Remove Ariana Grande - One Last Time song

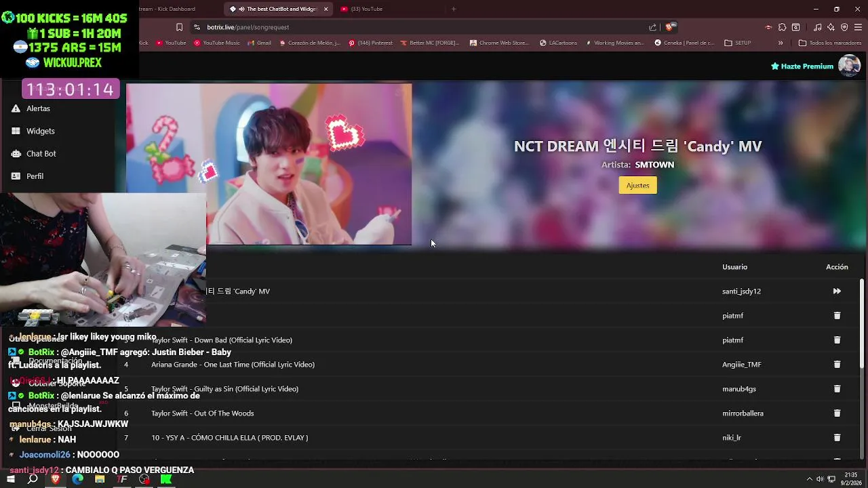click(x=837, y=365)
